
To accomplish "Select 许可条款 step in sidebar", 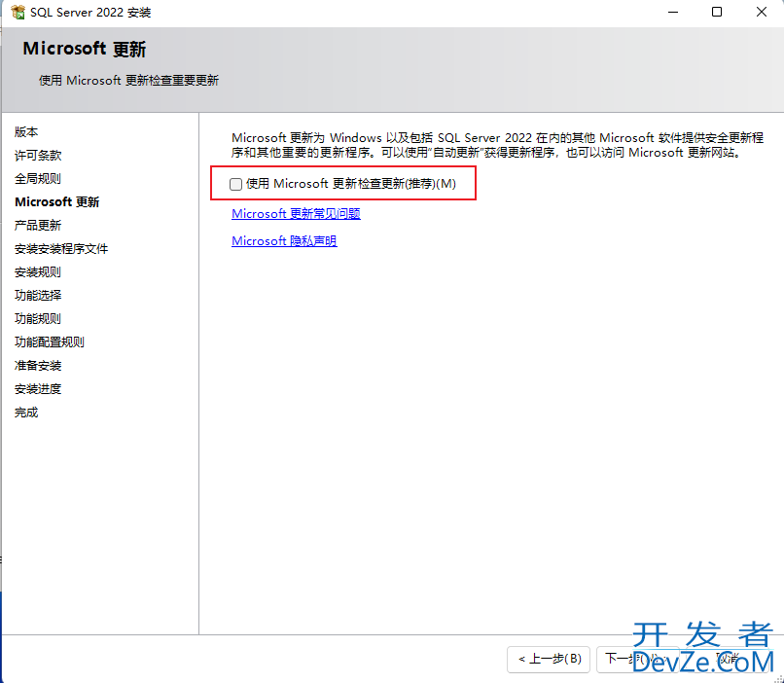I will pyautogui.click(x=38, y=156).
